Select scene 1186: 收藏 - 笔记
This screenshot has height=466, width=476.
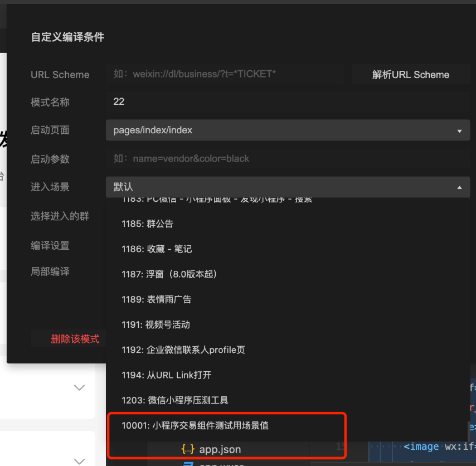pos(288,249)
